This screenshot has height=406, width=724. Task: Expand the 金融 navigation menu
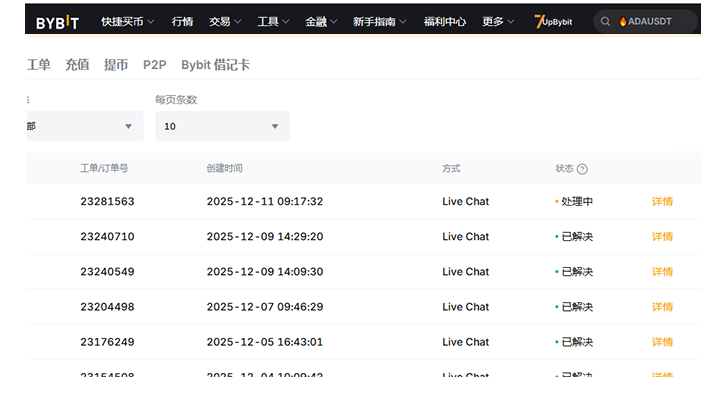click(321, 21)
